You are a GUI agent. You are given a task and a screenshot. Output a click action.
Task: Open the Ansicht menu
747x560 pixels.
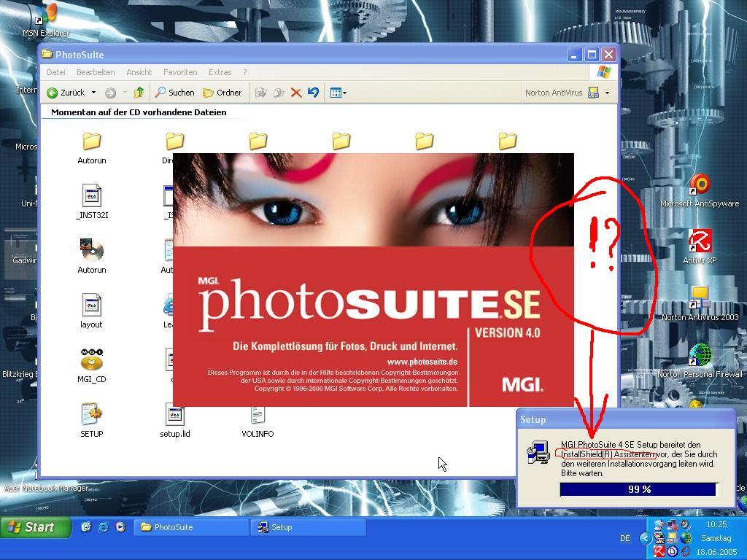point(139,72)
